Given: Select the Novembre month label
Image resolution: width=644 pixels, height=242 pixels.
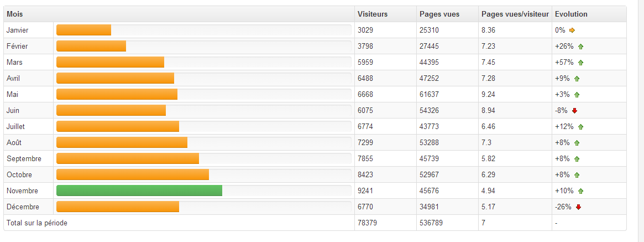Looking at the screenshot, I should click(x=22, y=190).
